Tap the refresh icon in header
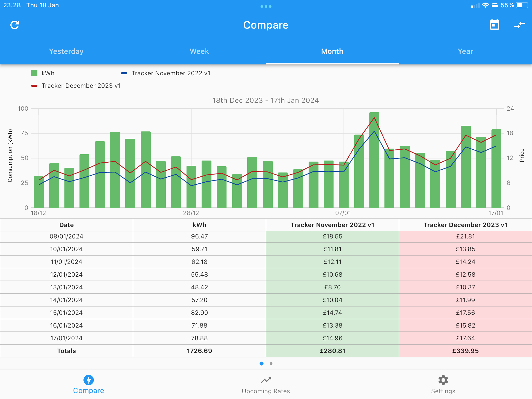The image size is (532, 399). coord(15,25)
